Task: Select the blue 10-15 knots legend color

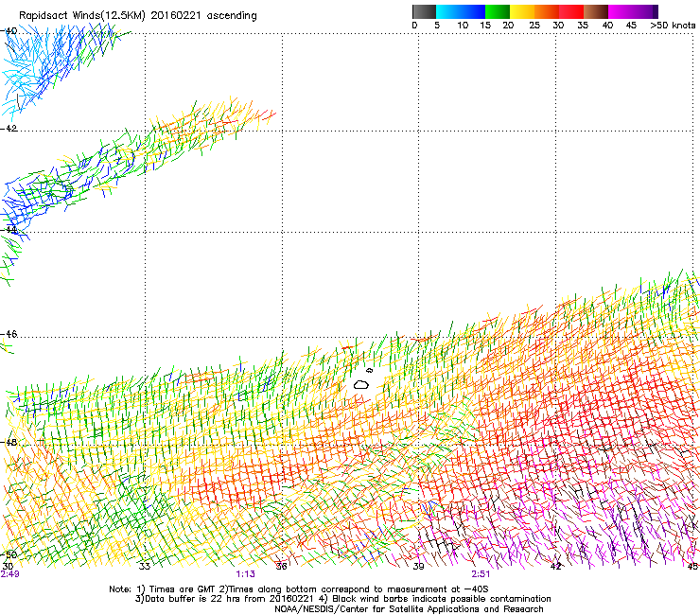Action: point(473,11)
